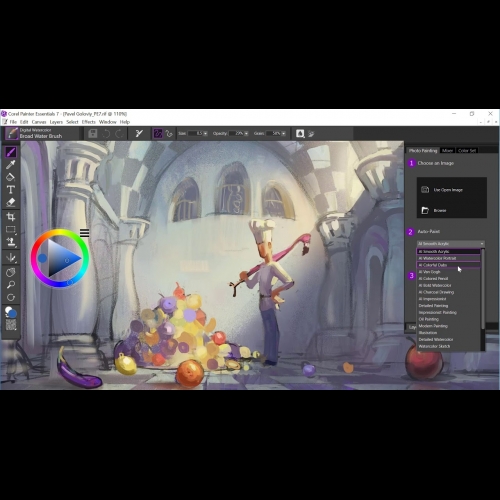500x500 pixels.
Task: Open the Effects menu
Action: click(x=89, y=122)
